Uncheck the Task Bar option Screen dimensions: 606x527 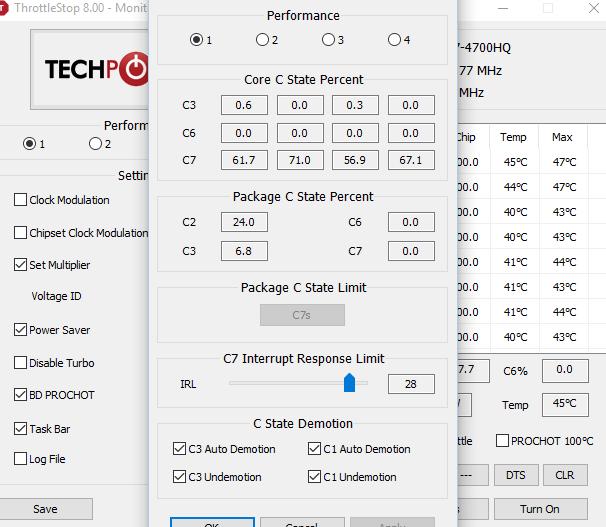tap(20, 428)
